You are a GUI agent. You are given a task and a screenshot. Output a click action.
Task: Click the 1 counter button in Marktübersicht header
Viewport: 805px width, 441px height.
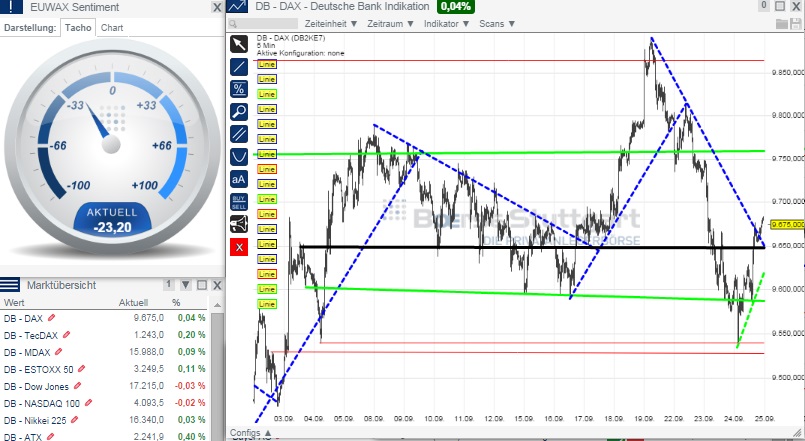(x=169, y=284)
